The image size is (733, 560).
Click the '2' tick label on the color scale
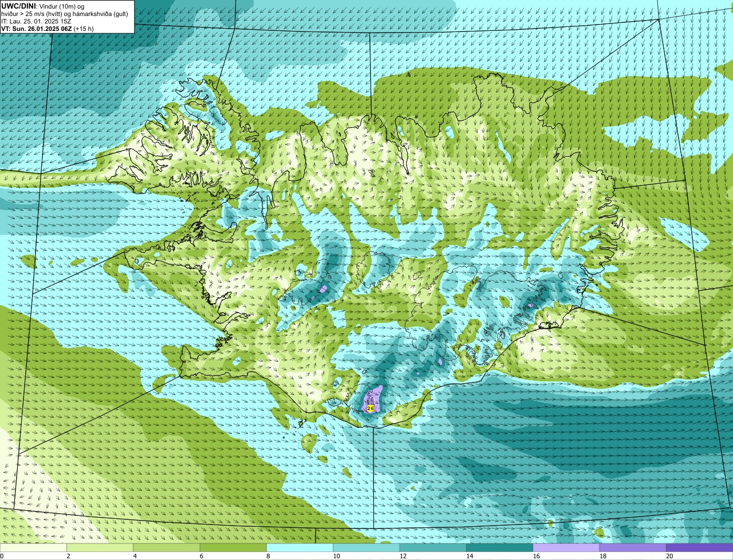click(68, 556)
